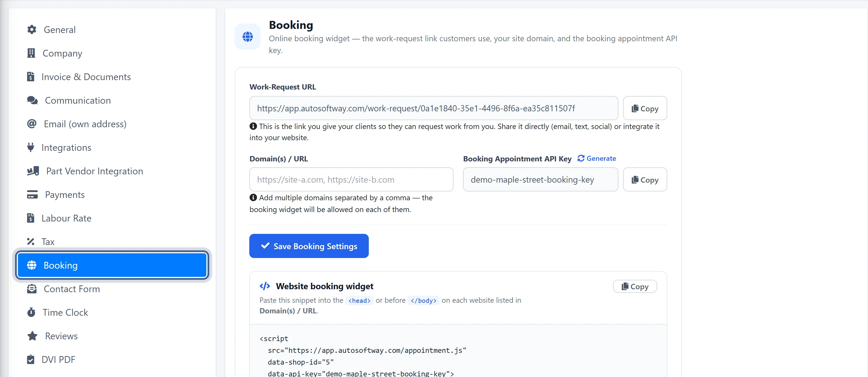Click the Work-Request URL text field
This screenshot has height=377, width=868.
(x=434, y=108)
